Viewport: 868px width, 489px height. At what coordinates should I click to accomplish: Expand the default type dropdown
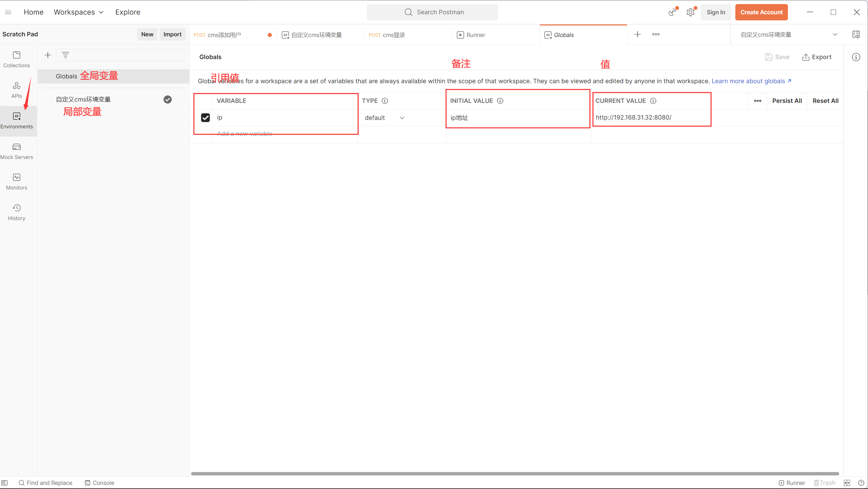point(402,118)
